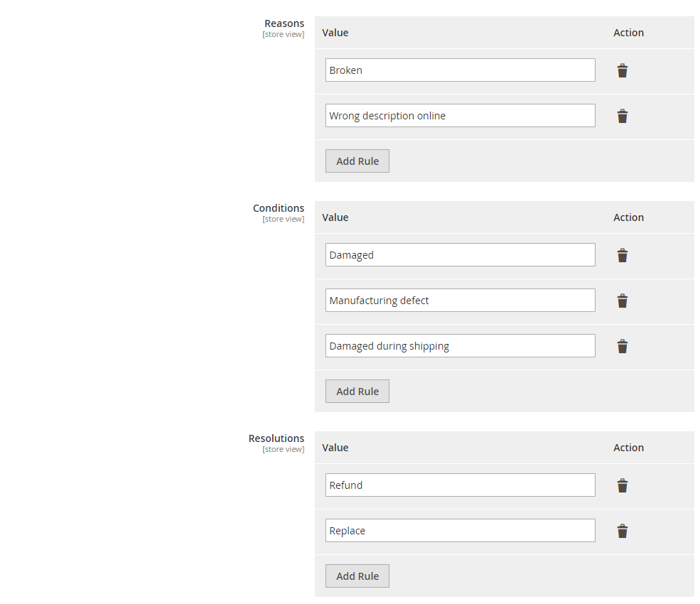Delete the "Refund" resolution row
The height and width of the screenshot is (604, 700).
(622, 486)
